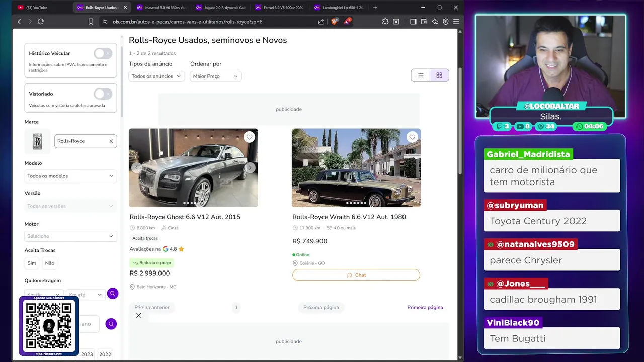This screenshot has width=644, height=362.
Task: Apply the year filter search button
Action: 111,324
